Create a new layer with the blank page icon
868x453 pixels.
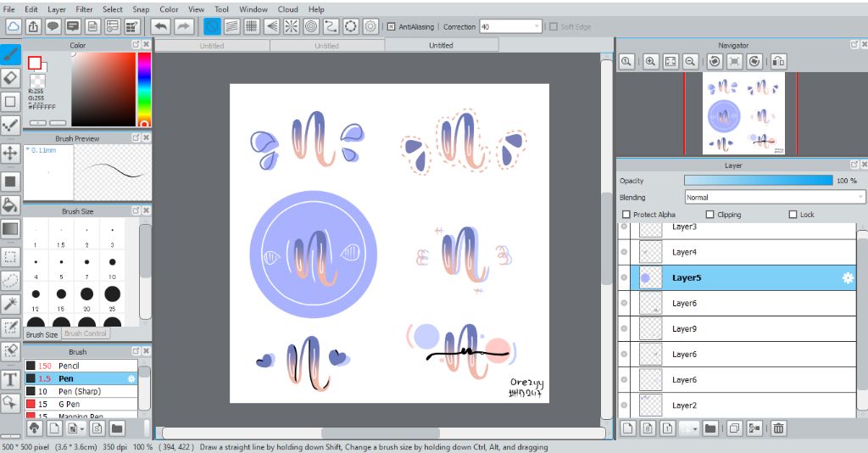pyautogui.click(x=628, y=428)
